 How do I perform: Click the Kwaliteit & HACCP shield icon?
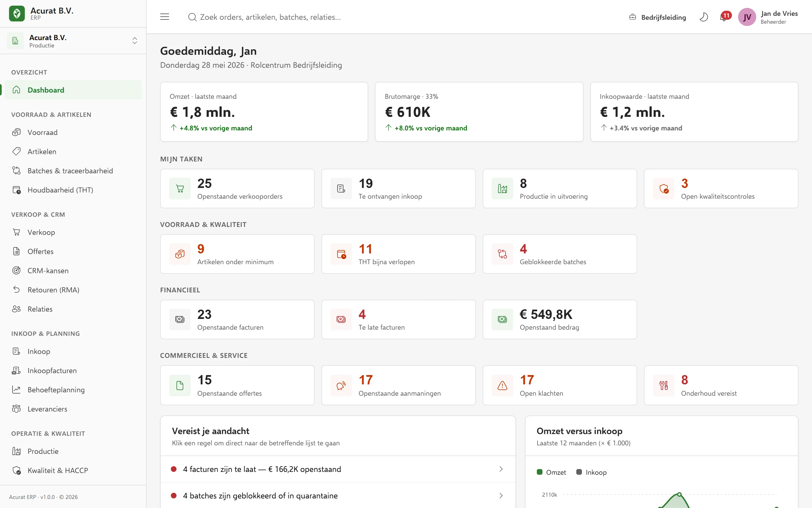pyautogui.click(x=16, y=470)
